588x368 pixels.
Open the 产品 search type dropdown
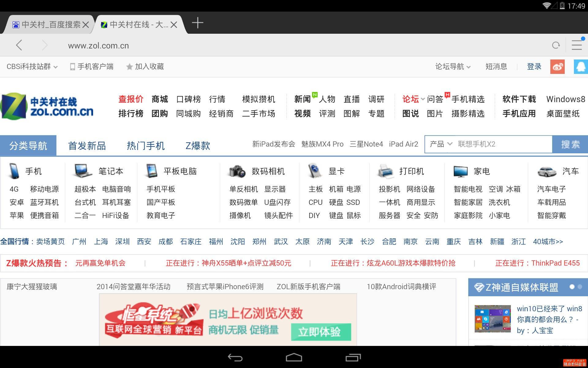tap(441, 144)
